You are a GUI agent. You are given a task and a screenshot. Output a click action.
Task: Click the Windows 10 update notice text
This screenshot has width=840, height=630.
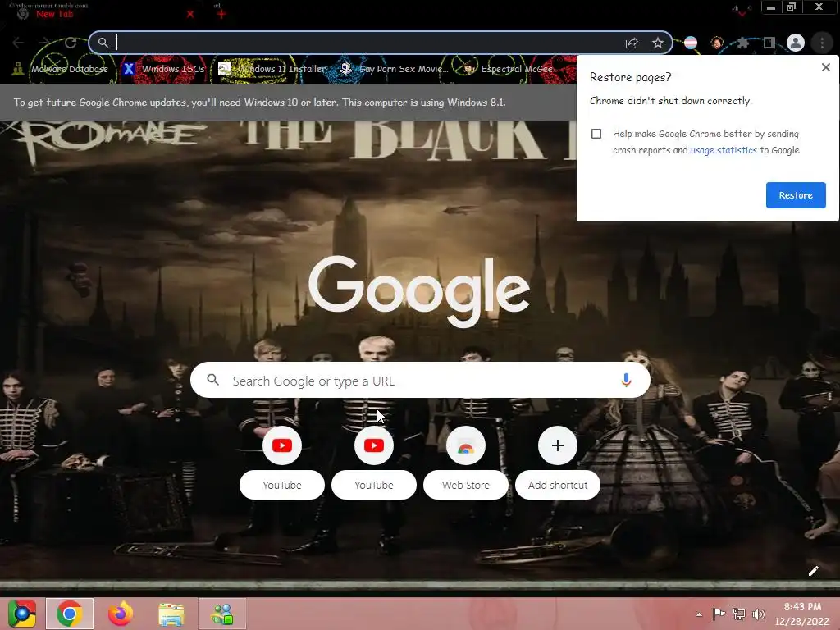coord(260,103)
